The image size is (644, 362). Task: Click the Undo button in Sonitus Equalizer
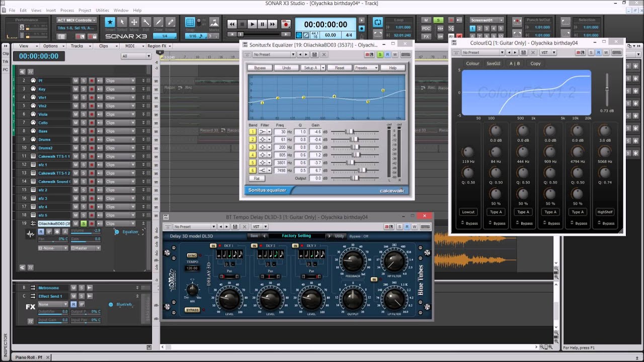click(x=286, y=68)
